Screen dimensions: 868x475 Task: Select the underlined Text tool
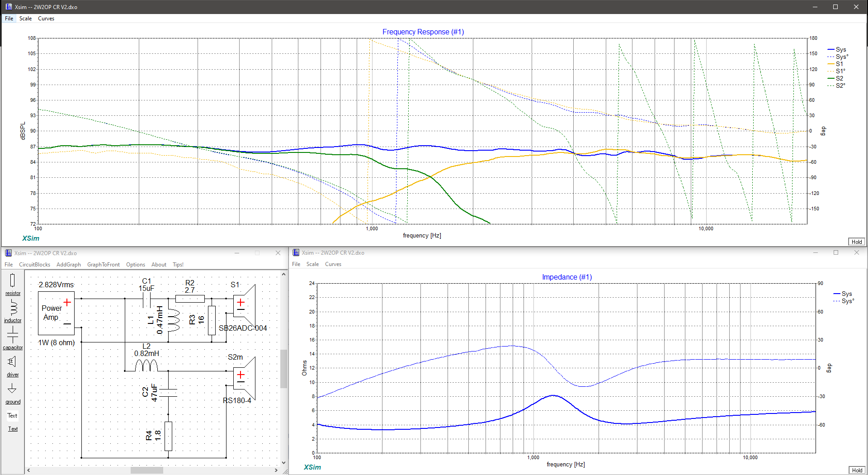[x=13, y=429]
